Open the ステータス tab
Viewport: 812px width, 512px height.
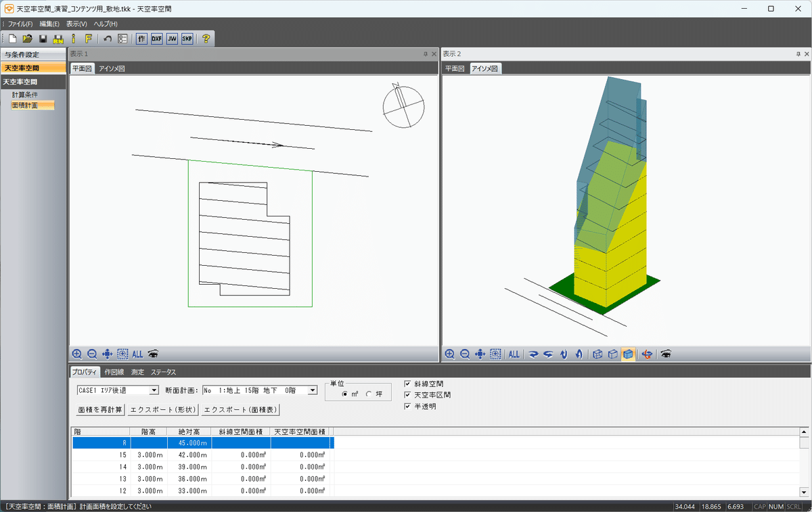tap(163, 372)
